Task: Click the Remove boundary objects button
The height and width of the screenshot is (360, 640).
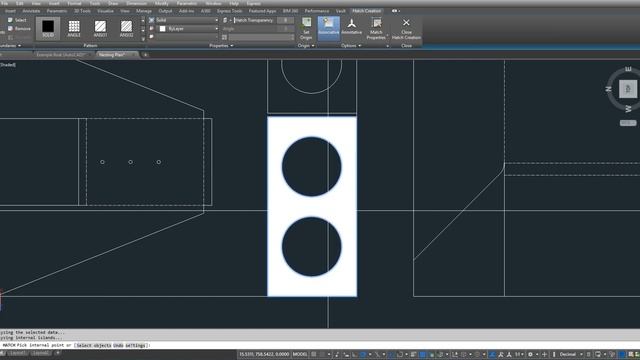Action: pyautogui.click(x=19, y=29)
